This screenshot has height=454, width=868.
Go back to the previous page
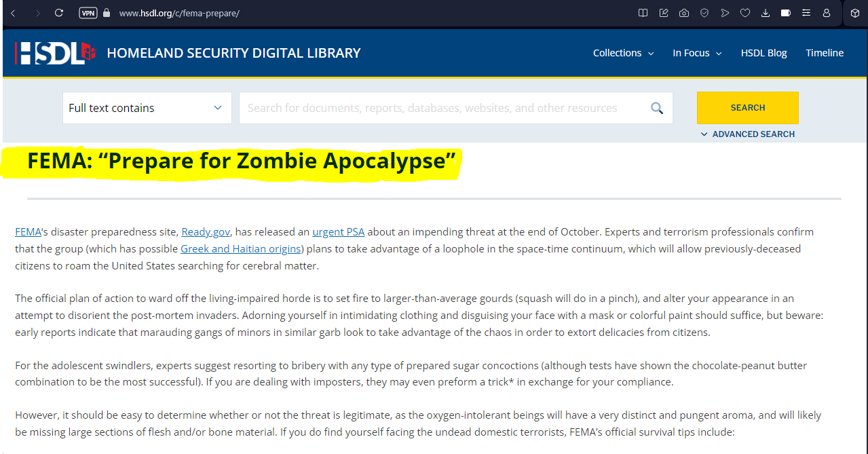coord(13,13)
